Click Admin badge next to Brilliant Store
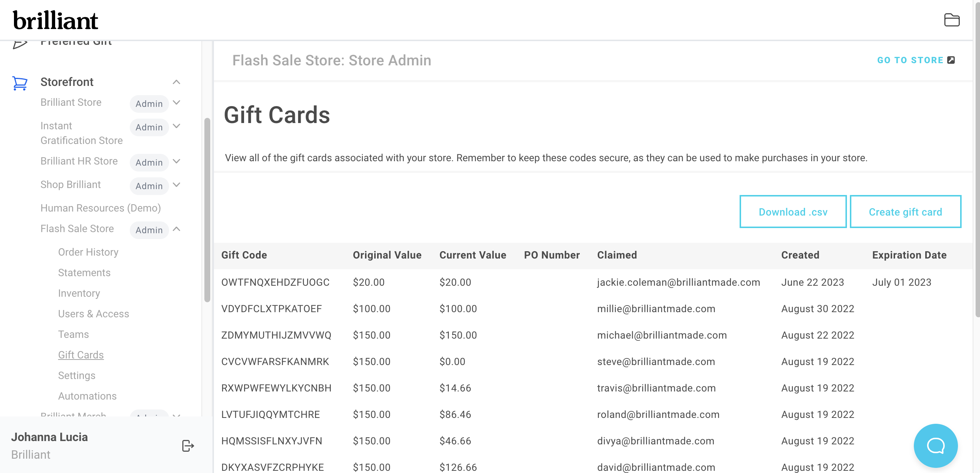Screen dimensions: 980x473 click(x=149, y=104)
